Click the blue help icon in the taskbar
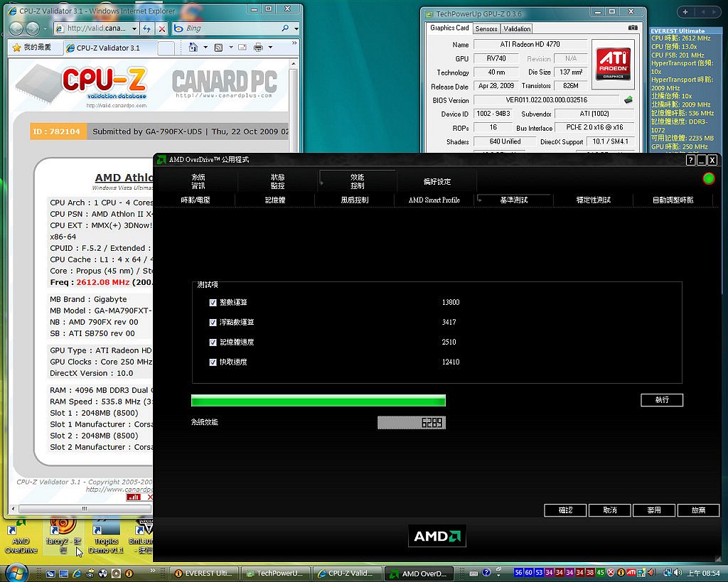Screen dimensions: 728x582 point(486,573)
